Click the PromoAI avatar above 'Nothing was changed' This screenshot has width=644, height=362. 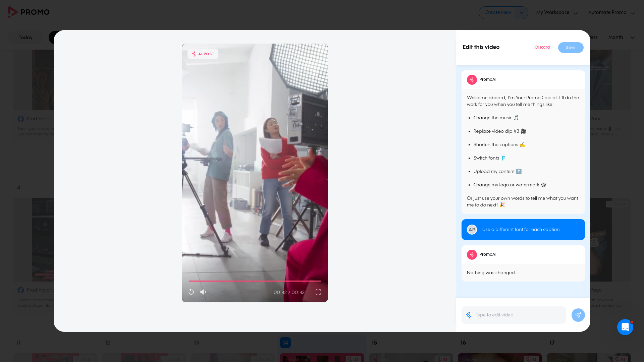(x=472, y=255)
